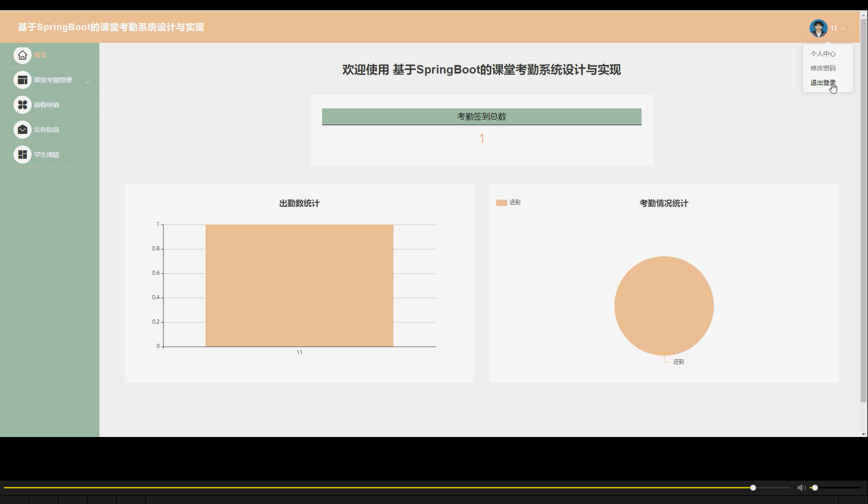Select the 学生成绩 panel icon

[22, 154]
